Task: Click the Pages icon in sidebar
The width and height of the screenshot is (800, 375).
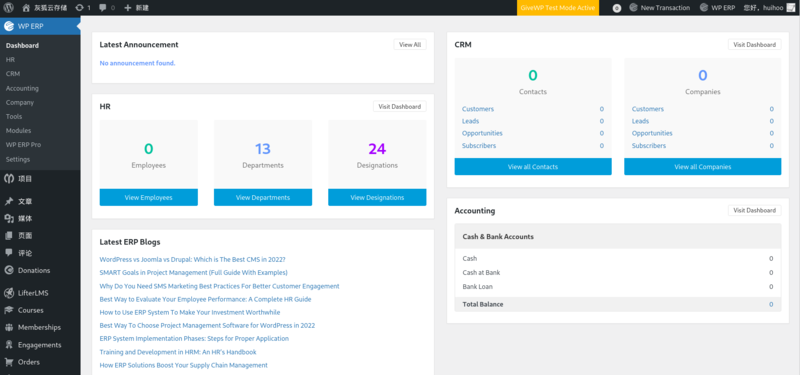Action: [x=9, y=236]
